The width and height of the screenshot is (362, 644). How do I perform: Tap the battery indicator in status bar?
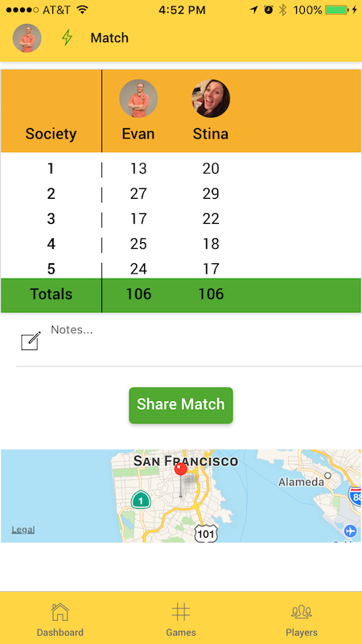point(337,10)
